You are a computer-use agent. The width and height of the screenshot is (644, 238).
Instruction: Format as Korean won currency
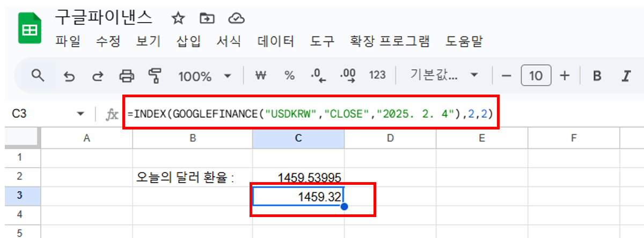pyautogui.click(x=261, y=76)
